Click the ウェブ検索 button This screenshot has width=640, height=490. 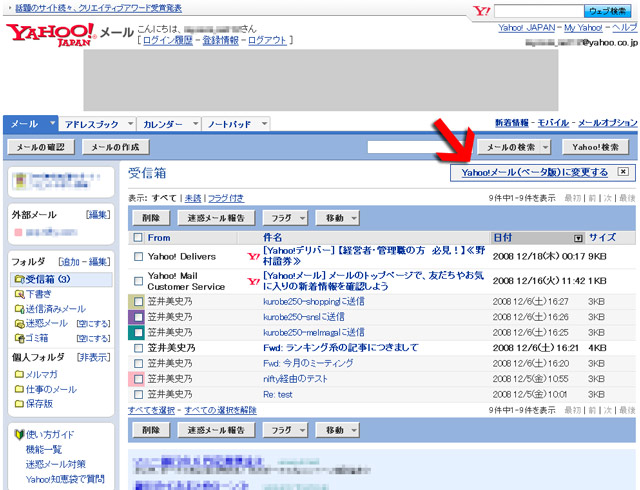[x=608, y=11]
